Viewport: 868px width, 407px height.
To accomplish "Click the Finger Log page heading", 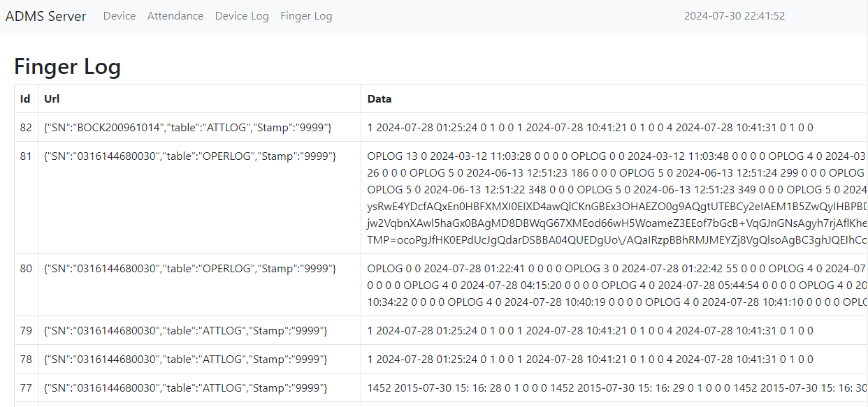I will click(x=68, y=67).
